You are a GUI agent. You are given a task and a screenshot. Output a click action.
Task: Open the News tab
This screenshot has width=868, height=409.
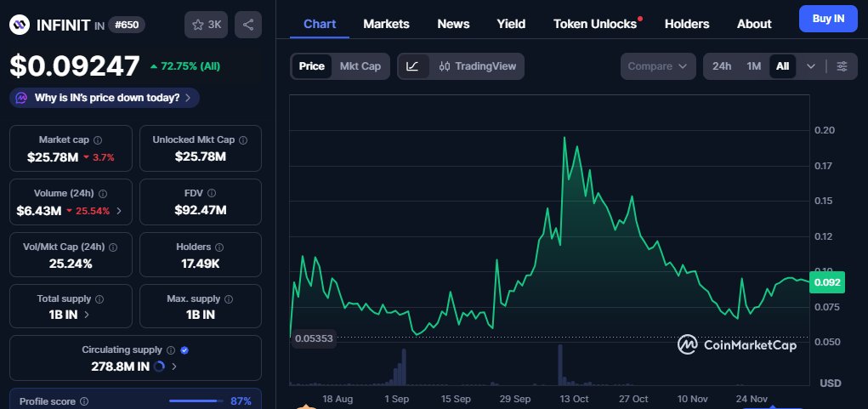click(453, 24)
